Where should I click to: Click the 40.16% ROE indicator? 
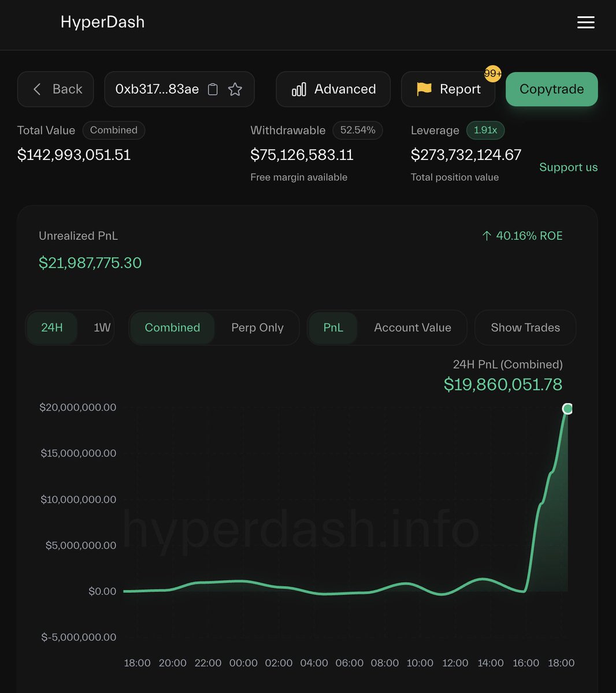click(522, 236)
